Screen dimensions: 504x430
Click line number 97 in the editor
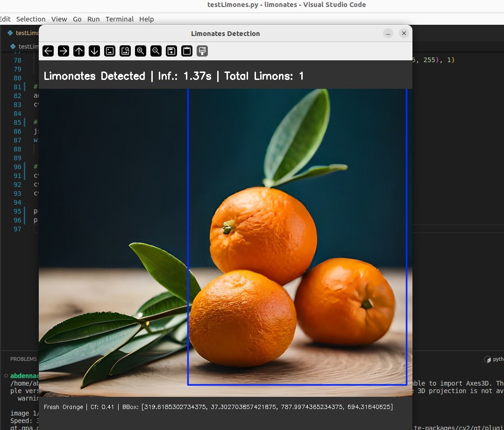tap(17, 229)
